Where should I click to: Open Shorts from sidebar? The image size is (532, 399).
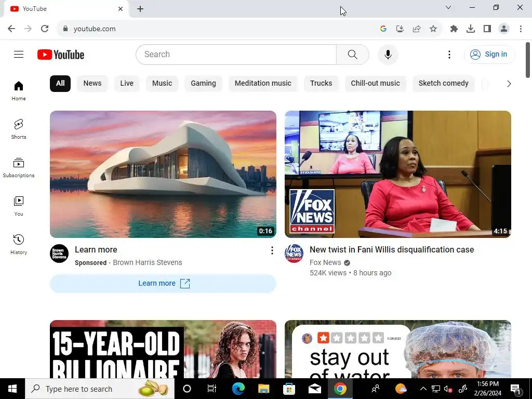[19, 129]
